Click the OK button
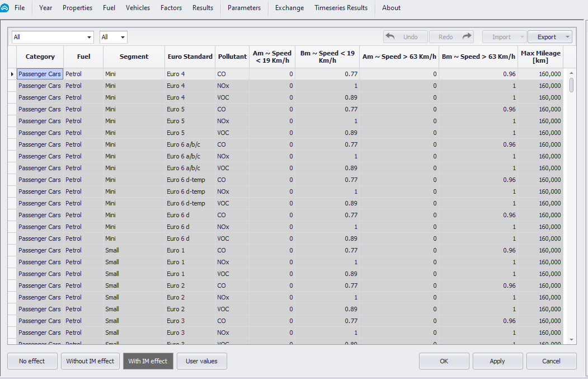The width and height of the screenshot is (588, 379). pos(444,361)
